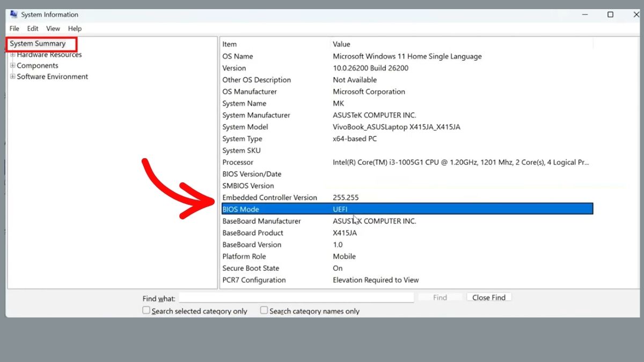Select the System Type row

pos(407,139)
